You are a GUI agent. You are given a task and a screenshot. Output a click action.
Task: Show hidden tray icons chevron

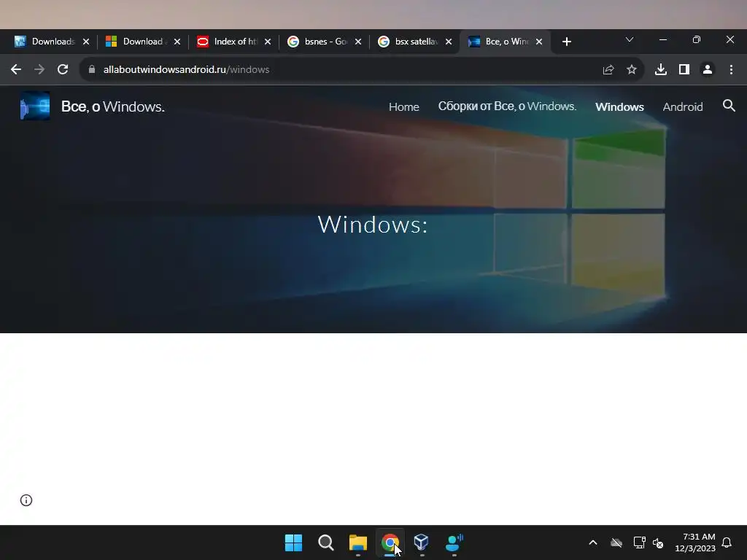tap(593, 542)
